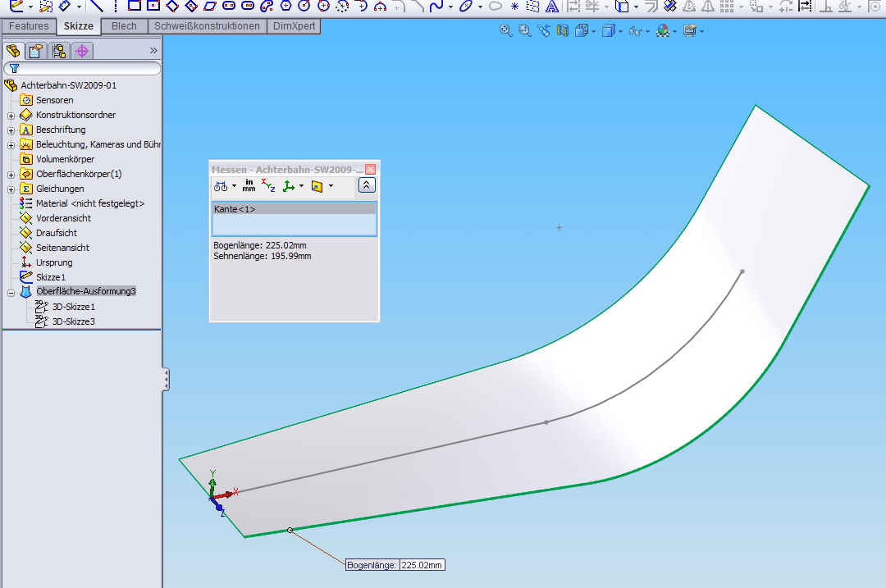
Task: Select the Seitenansicht plane
Action: point(62,248)
